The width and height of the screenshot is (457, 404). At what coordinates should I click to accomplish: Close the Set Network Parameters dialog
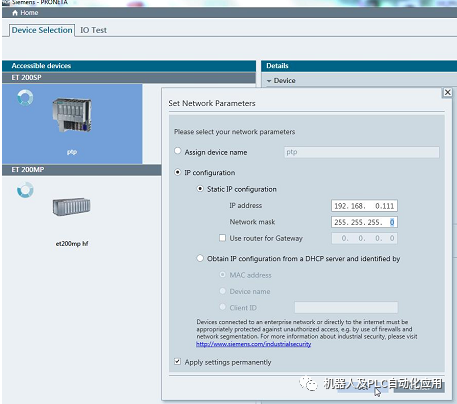[448, 92]
